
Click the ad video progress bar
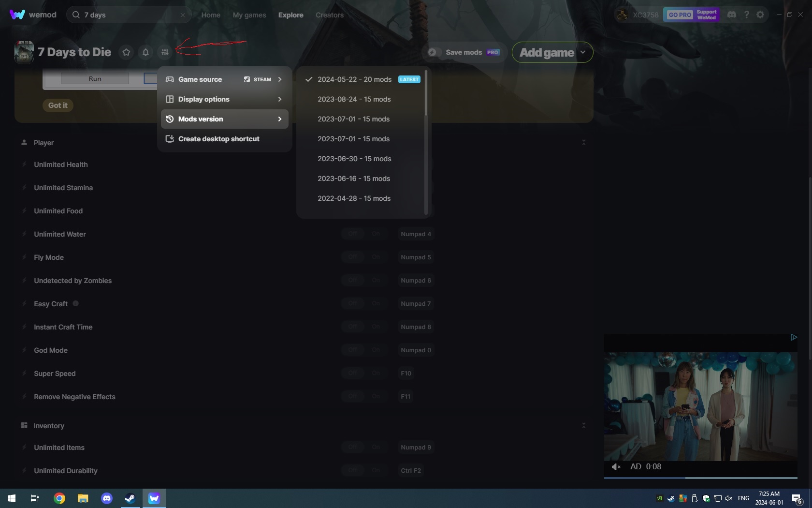(x=700, y=478)
